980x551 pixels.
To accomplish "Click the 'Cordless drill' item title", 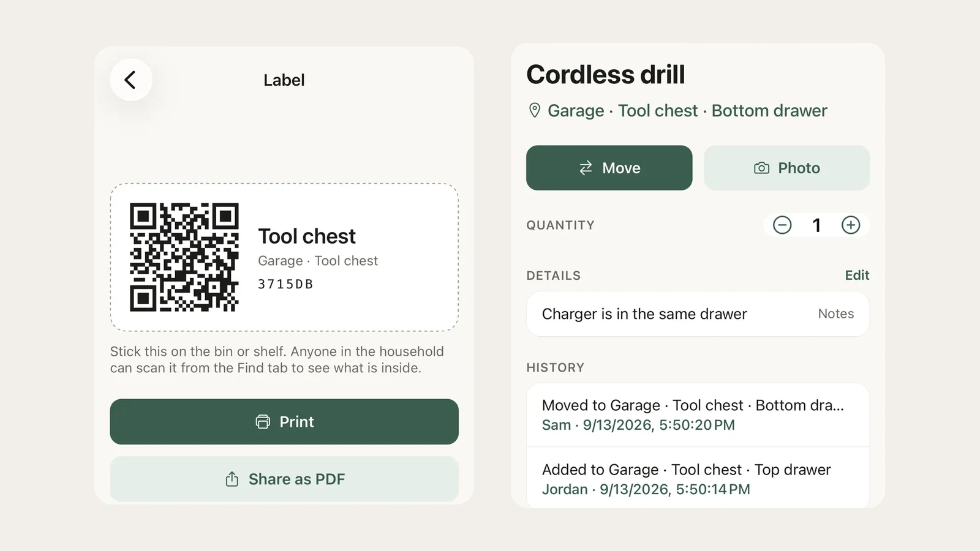I will 606,75.
